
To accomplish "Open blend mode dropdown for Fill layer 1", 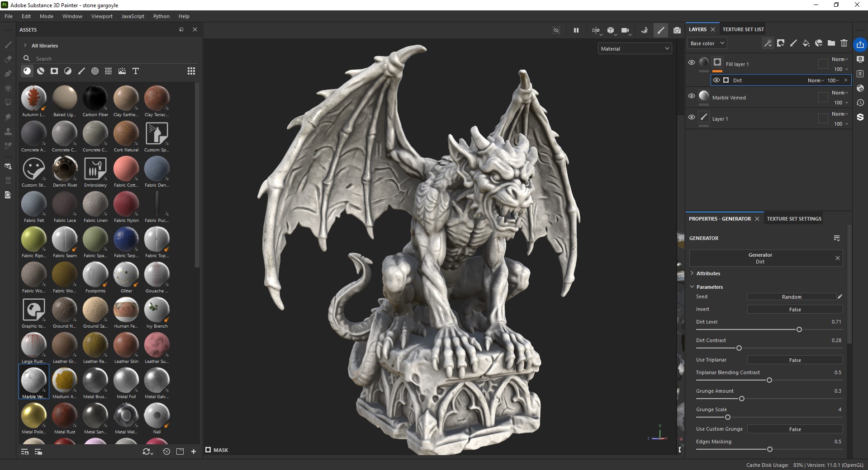I will 840,59.
